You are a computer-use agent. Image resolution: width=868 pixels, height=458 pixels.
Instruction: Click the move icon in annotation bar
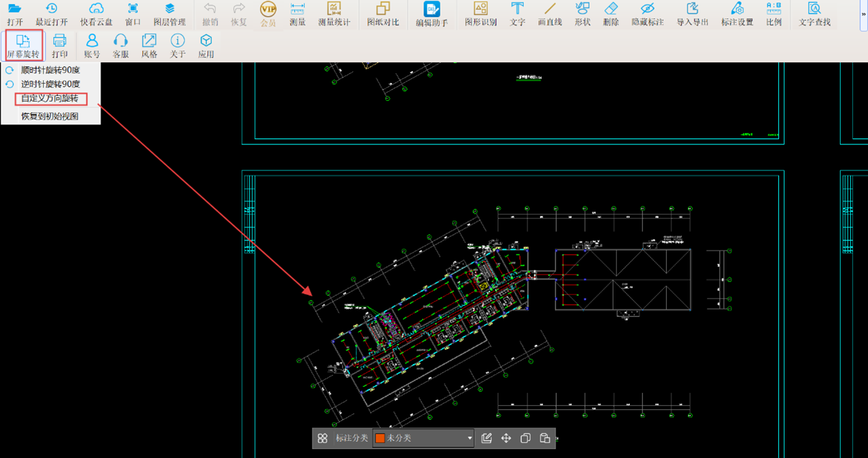tap(506, 438)
